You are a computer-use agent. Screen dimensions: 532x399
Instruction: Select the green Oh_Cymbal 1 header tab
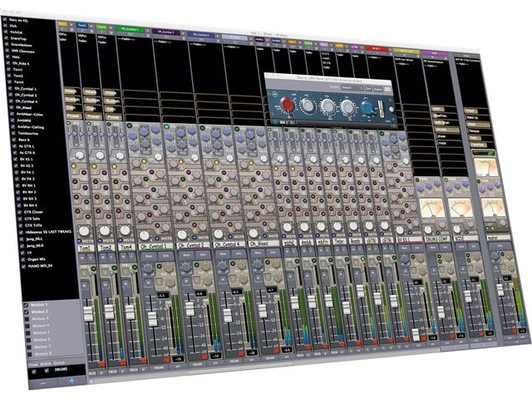(130, 30)
